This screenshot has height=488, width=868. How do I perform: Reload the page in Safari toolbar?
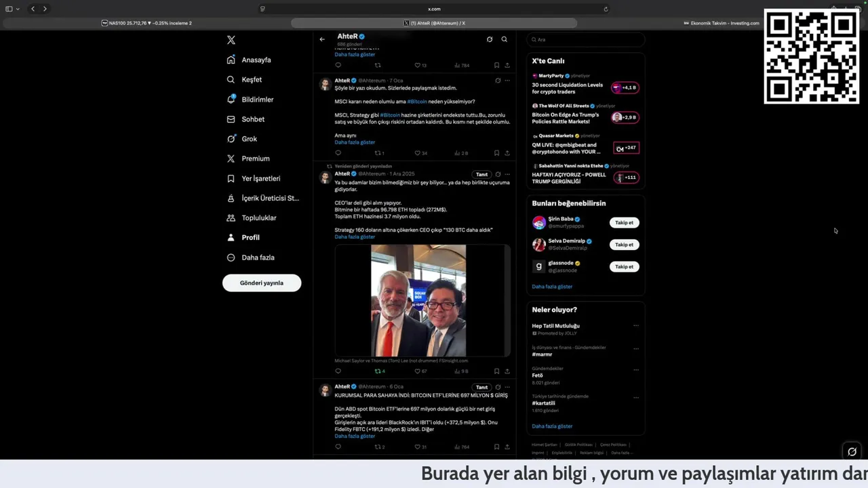point(606,9)
